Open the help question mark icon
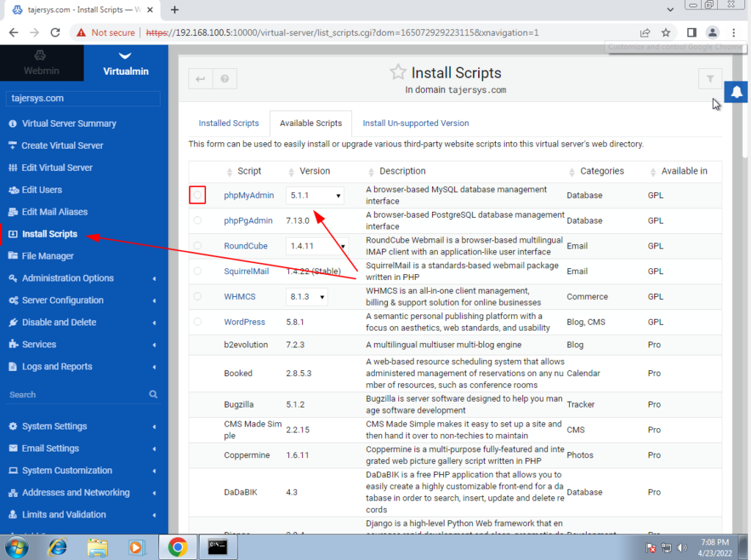 (x=224, y=79)
